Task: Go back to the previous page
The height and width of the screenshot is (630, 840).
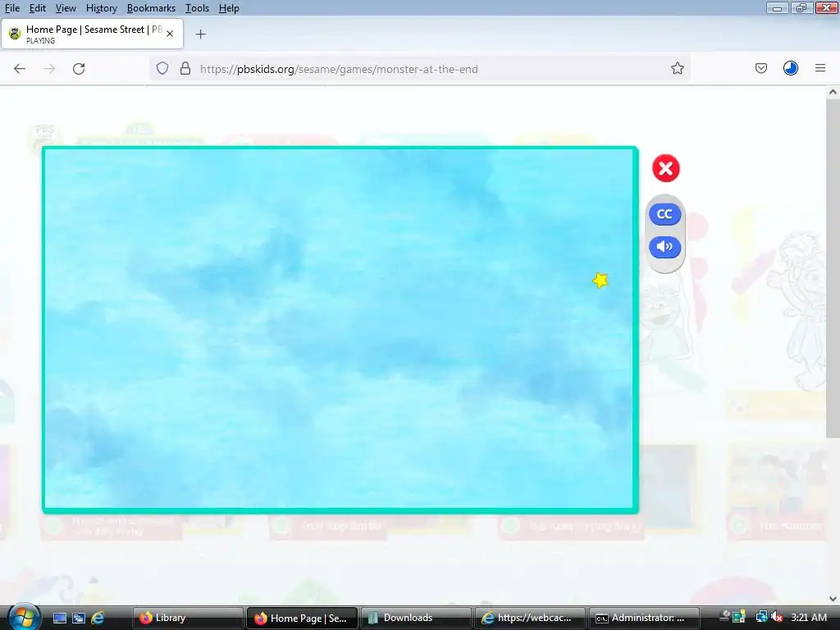Action: click(x=20, y=69)
